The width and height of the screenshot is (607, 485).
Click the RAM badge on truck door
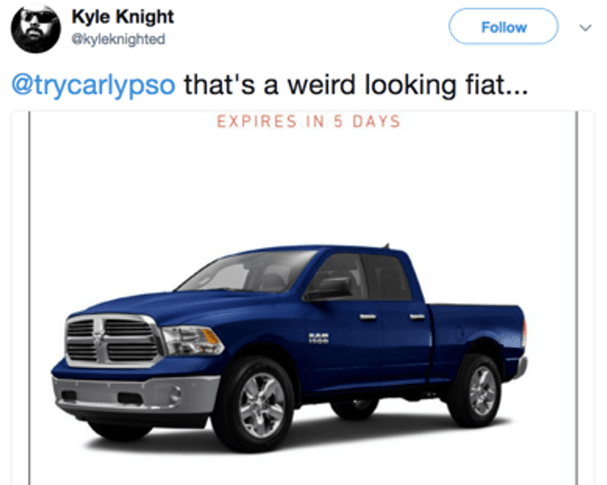tap(318, 338)
